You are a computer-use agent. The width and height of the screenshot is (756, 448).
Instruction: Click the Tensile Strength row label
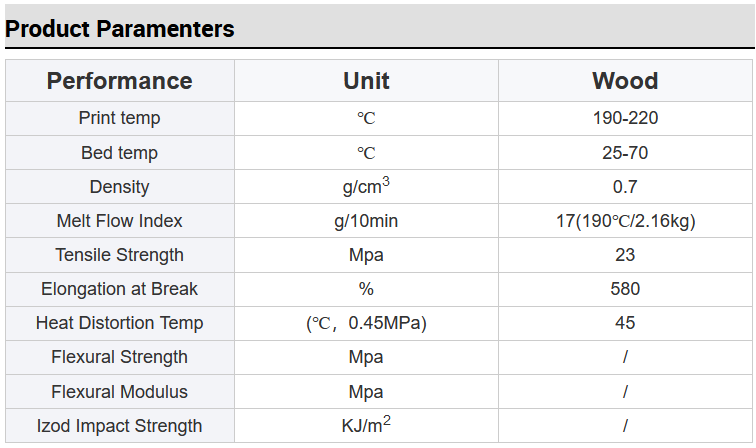(120, 255)
